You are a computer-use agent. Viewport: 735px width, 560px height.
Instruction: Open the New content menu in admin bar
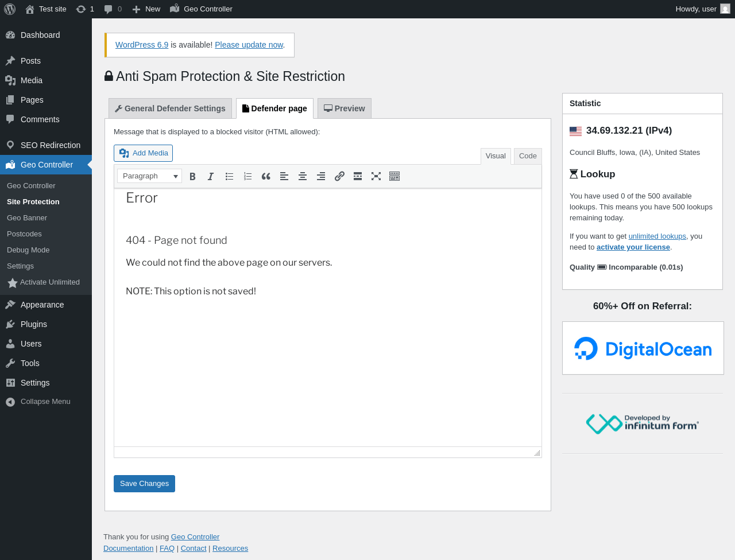tap(146, 9)
